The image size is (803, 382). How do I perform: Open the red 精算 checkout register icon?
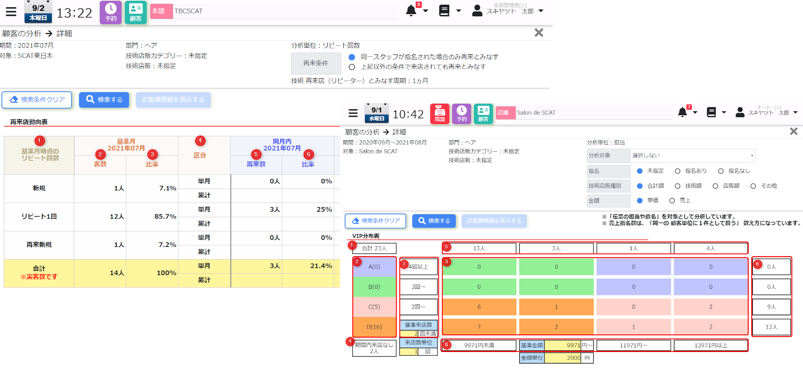[439, 114]
